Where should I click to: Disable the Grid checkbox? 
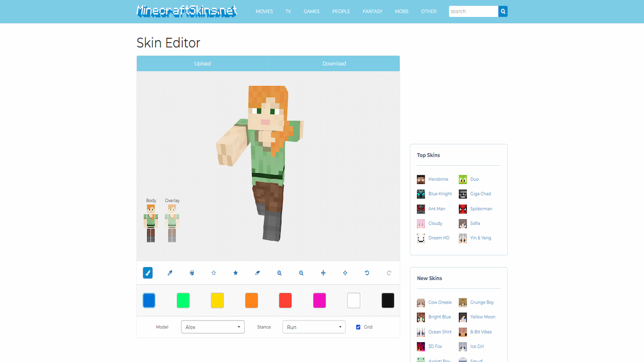coord(357,327)
